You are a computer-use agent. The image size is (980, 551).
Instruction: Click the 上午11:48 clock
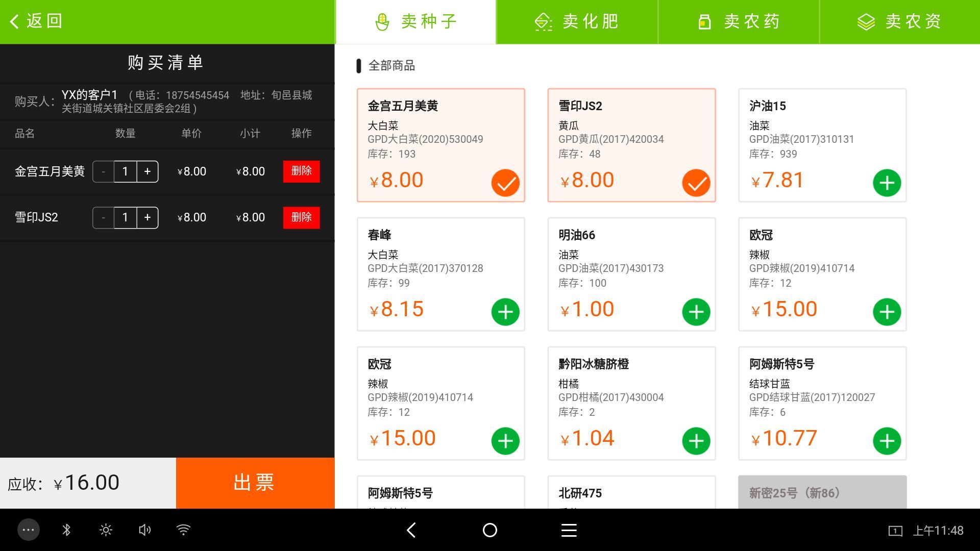[x=938, y=531]
